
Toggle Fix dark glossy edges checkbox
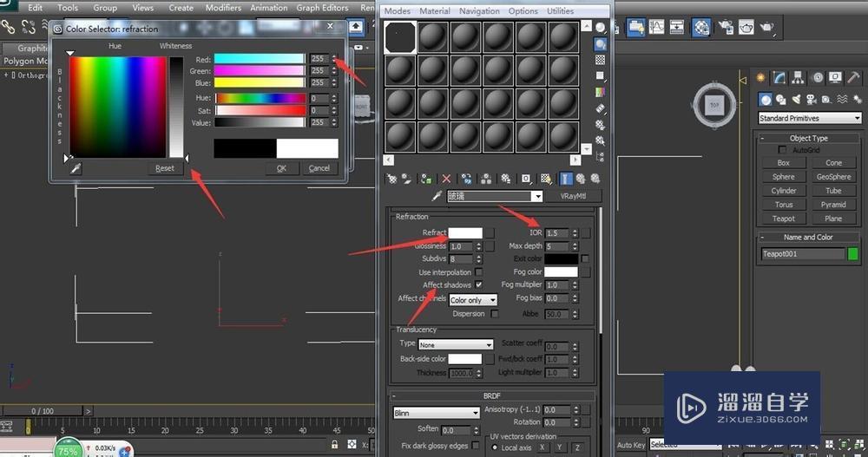(x=475, y=446)
